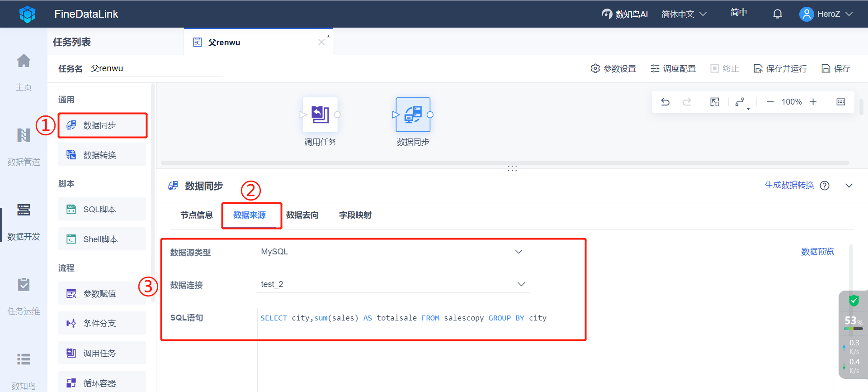Click the undo arrow in canvas toolbar

[x=665, y=102]
